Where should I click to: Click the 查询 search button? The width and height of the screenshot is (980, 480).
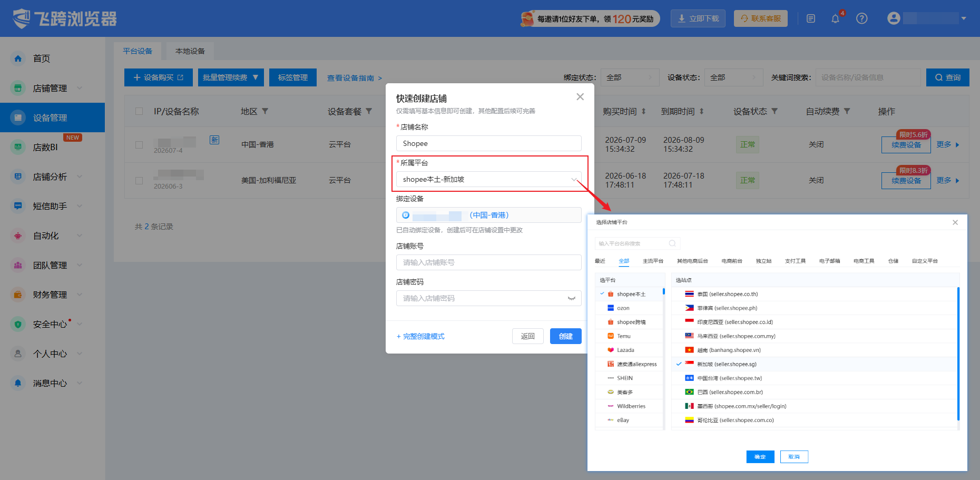(x=948, y=77)
